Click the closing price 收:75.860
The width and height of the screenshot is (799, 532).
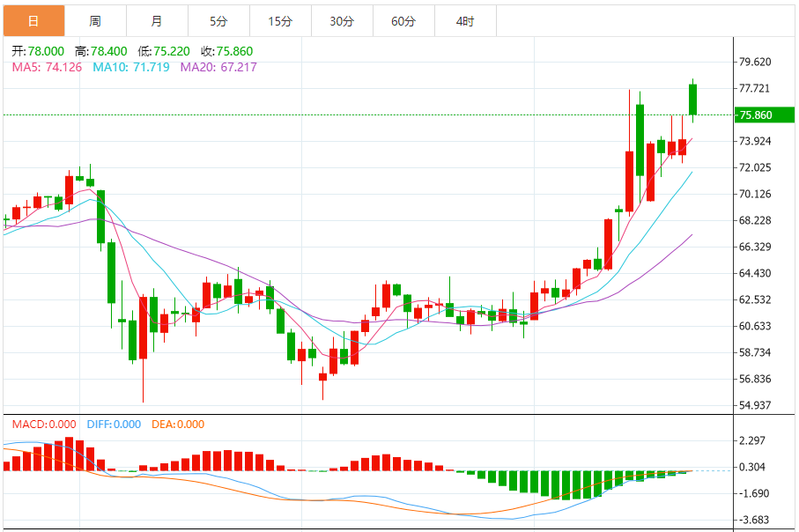[x=226, y=51]
